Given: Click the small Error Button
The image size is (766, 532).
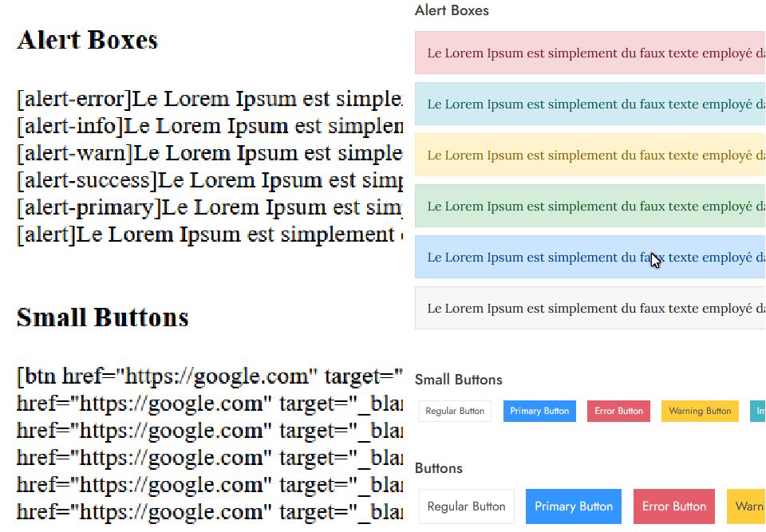Looking at the screenshot, I should point(618,411).
